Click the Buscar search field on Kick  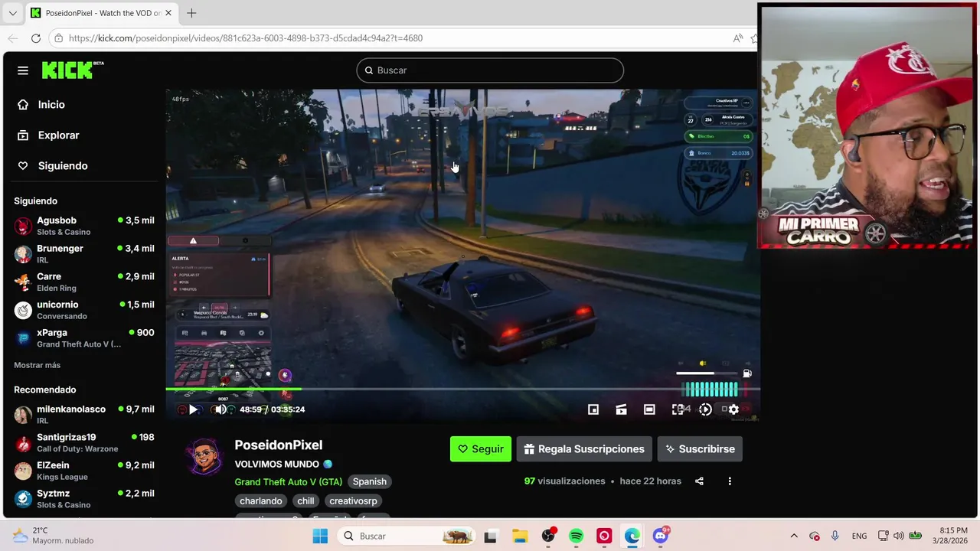(490, 70)
